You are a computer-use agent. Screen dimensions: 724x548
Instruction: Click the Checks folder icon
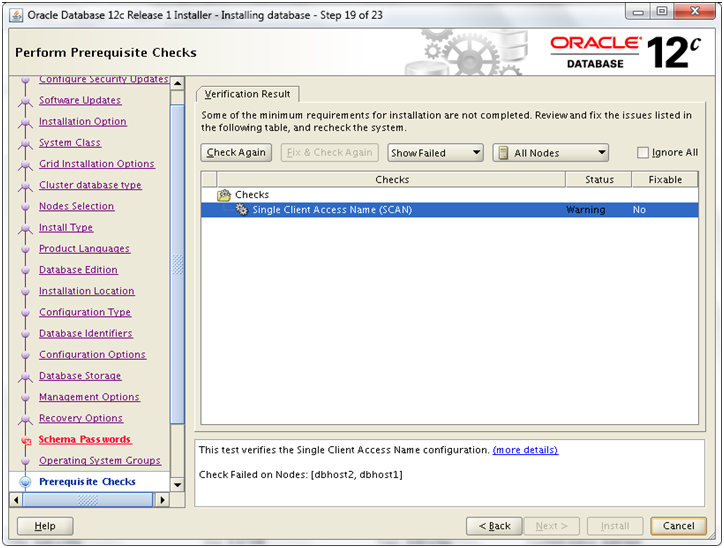coord(224,195)
